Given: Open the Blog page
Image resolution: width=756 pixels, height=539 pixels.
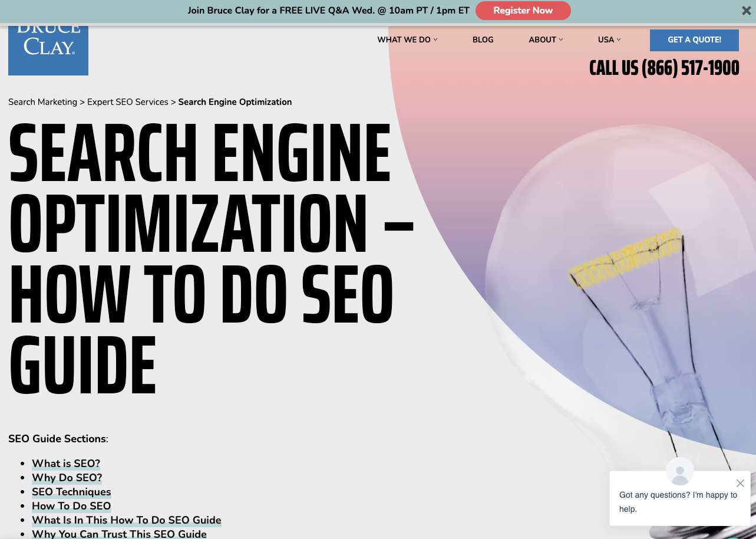Looking at the screenshot, I should [483, 40].
